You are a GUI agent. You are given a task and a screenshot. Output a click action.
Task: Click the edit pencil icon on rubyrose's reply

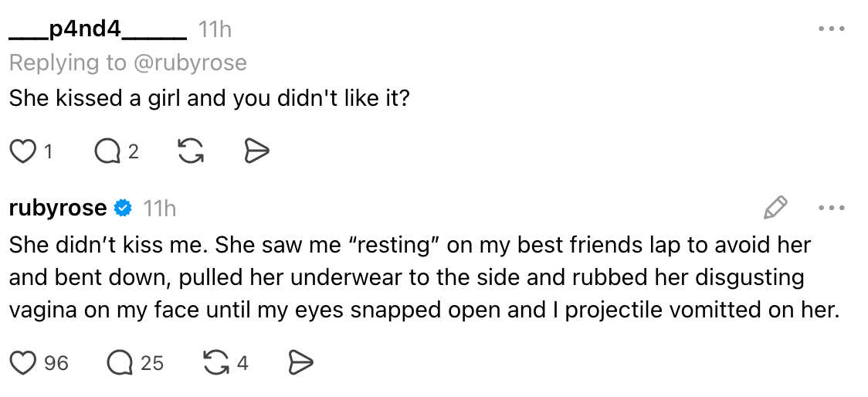click(x=775, y=207)
